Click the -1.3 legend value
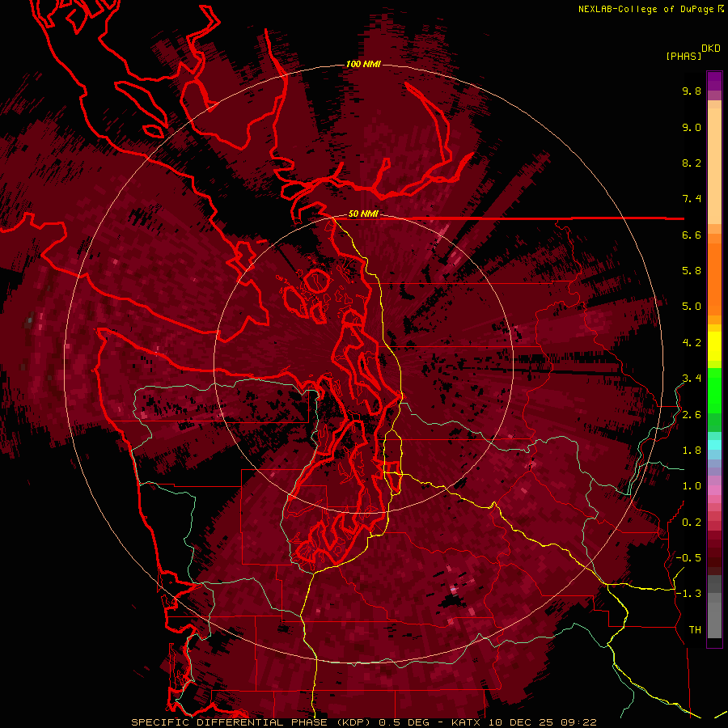The image size is (728, 728). point(688,594)
